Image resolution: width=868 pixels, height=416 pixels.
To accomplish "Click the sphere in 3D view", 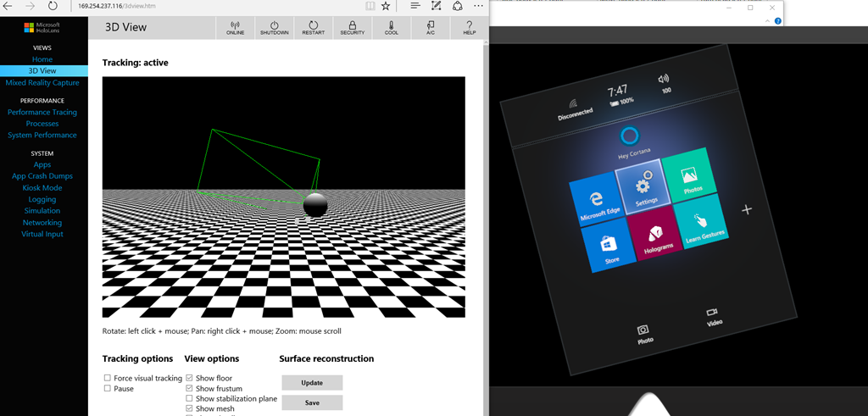I will (315, 205).
